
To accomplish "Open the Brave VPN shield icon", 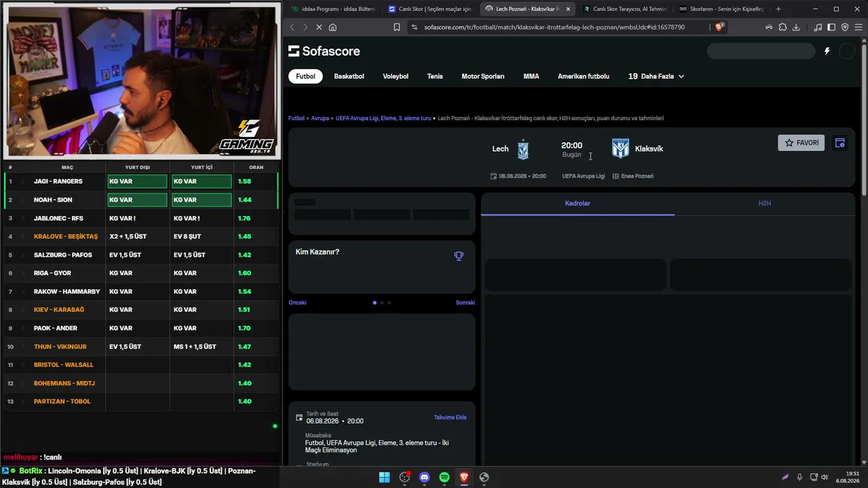I will coord(845,27).
